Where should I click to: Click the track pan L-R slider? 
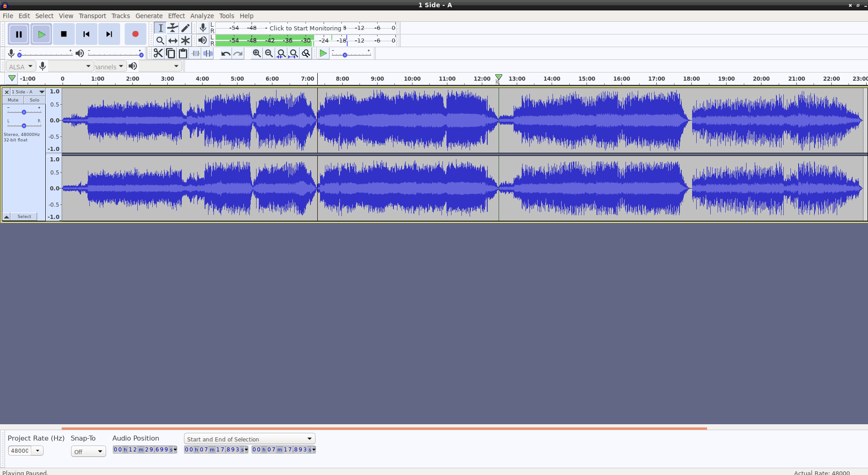tap(24, 125)
